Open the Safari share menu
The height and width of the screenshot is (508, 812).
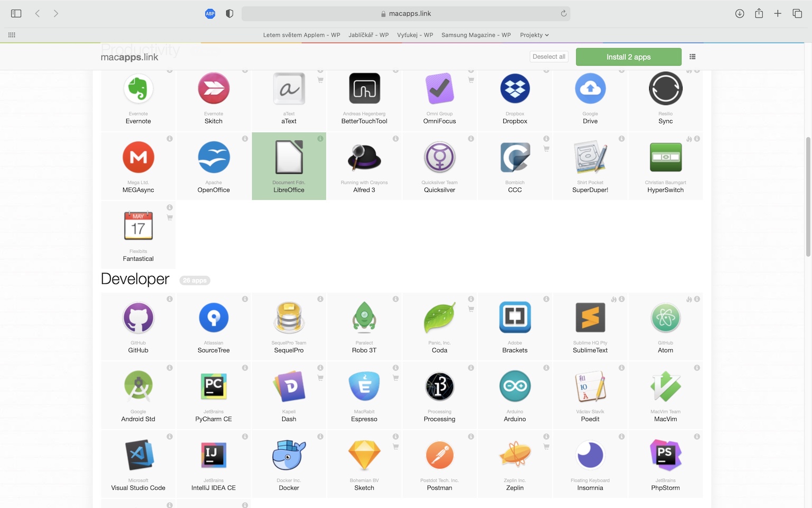[759, 13]
